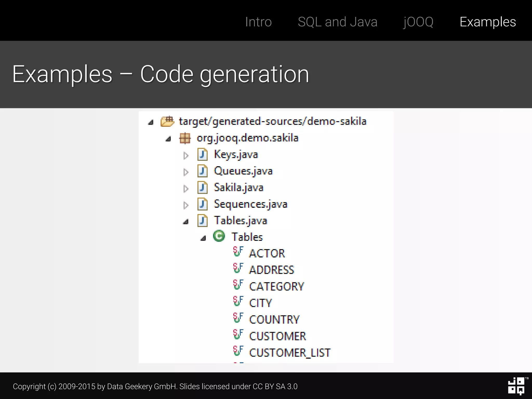The height and width of the screenshot is (399, 532).
Task: Go to the jOOQ section tab
Action: (418, 22)
